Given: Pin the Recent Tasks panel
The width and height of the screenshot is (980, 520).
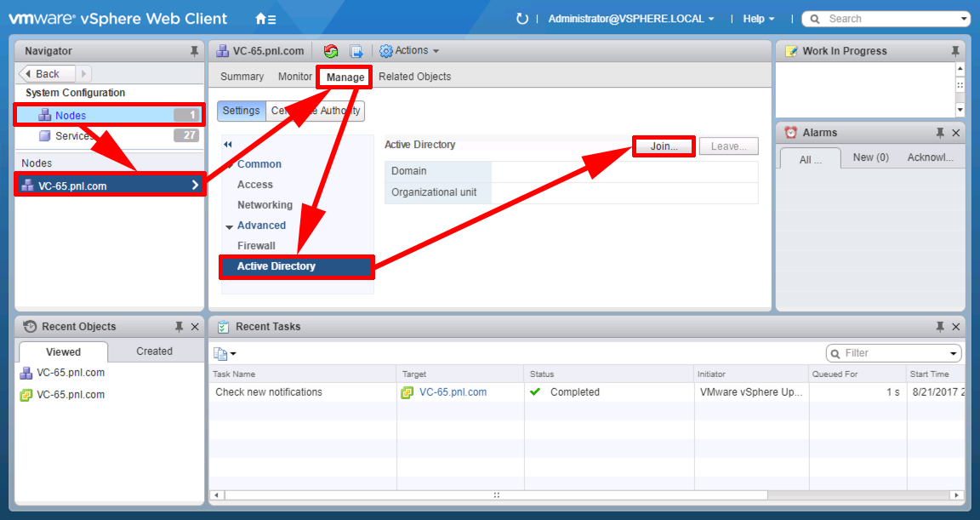Looking at the screenshot, I should (x=940, y=326).
